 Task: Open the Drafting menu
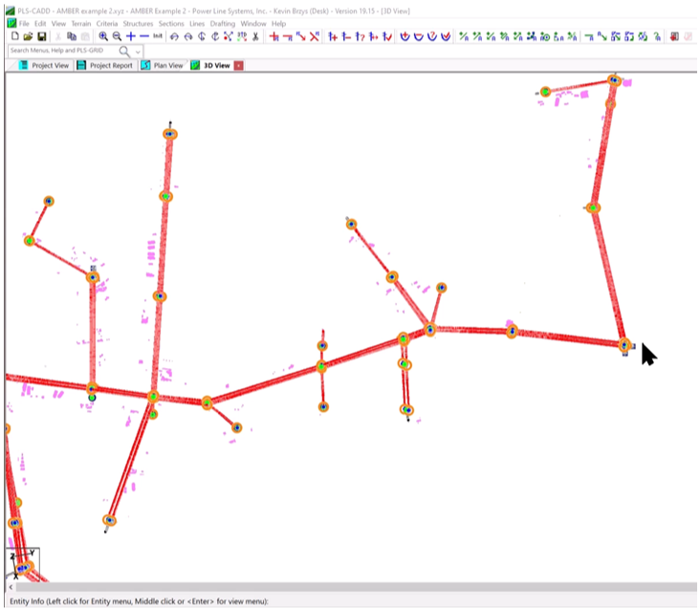point(223,23)
